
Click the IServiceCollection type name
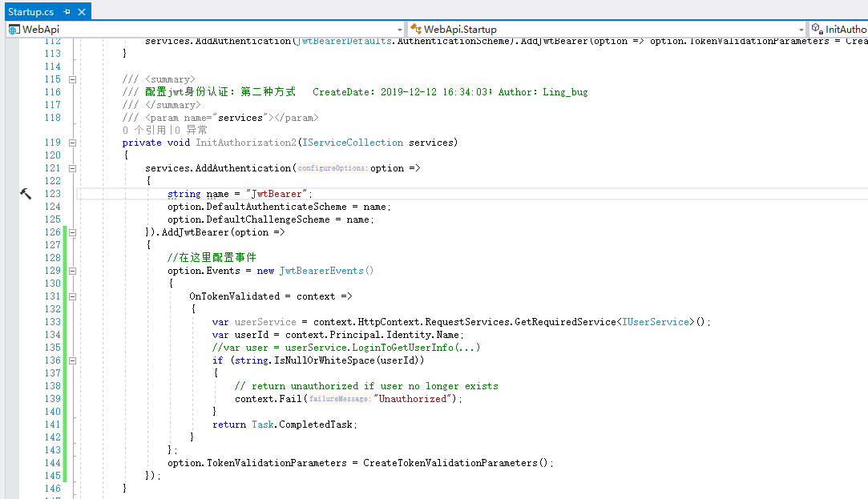[x=353, y=143]
